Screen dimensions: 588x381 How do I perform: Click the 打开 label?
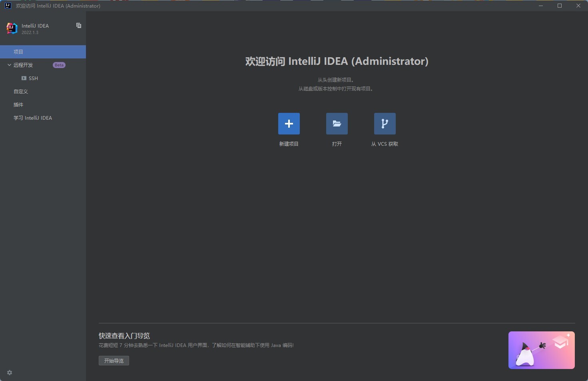[x=337, y=144]
